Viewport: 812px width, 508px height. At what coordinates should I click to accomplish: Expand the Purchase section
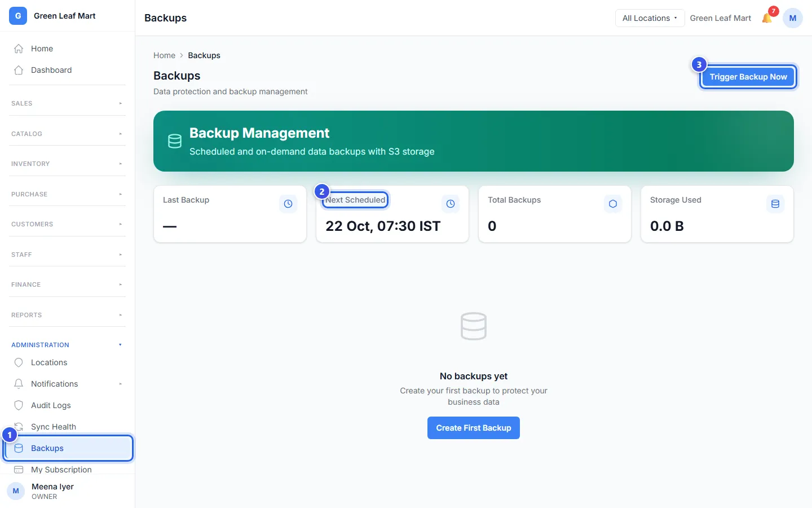pyautogui.click(x=67, y=194)
